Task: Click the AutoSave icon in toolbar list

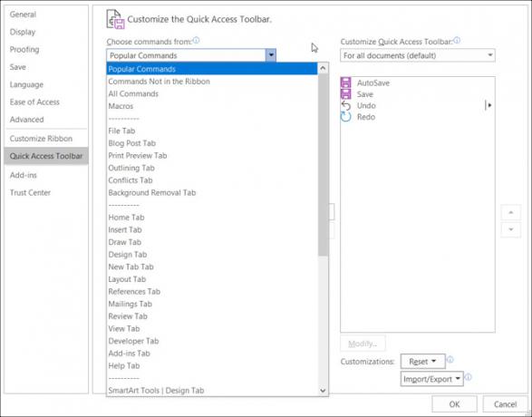Action: [345, 82]
